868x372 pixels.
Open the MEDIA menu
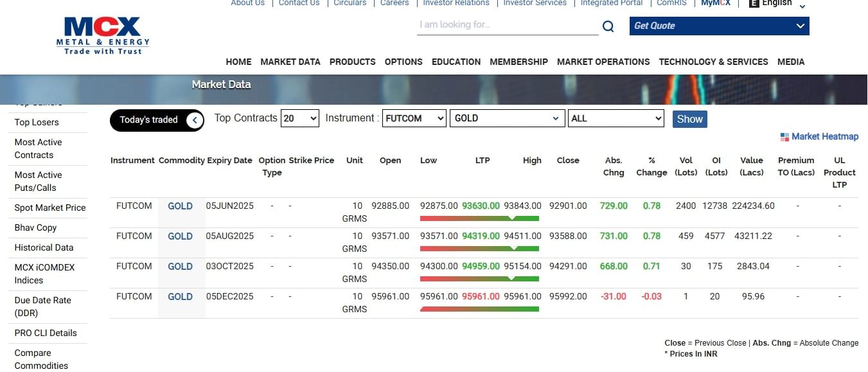(x=791, y=62)
